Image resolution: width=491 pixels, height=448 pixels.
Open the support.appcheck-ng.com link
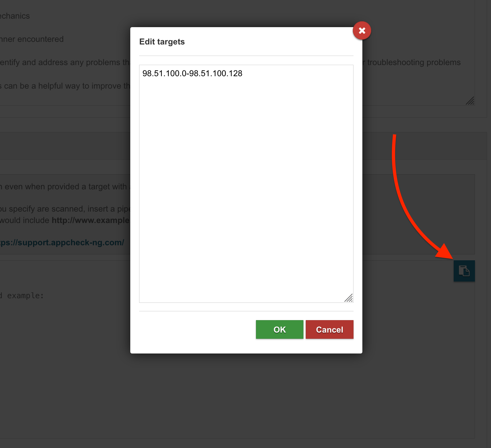[62, 242]
